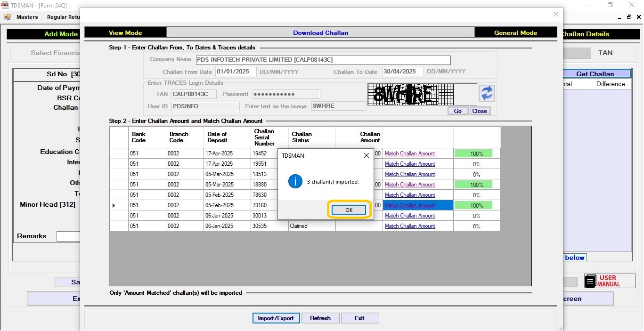Click the green 100% bar for 19452
644x331 pixels.
click(473, 153)
